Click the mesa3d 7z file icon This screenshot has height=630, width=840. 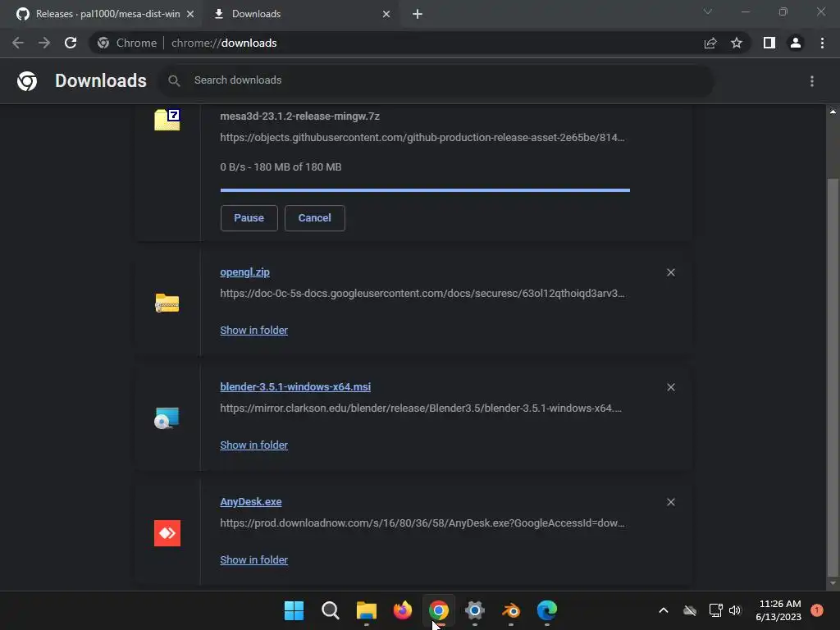pyautogui.click(x=167, y=120)
